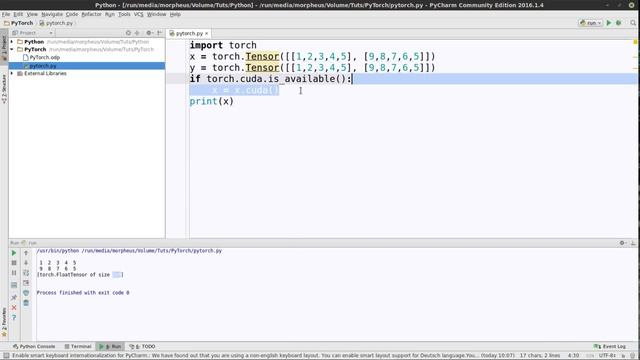This screenshot has width=640, height=360.
Task: Open the Navigate menu
Action: [52, 14]
